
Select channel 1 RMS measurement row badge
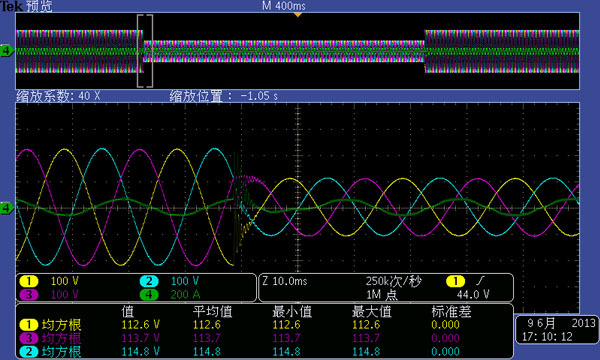click(28, 325)
